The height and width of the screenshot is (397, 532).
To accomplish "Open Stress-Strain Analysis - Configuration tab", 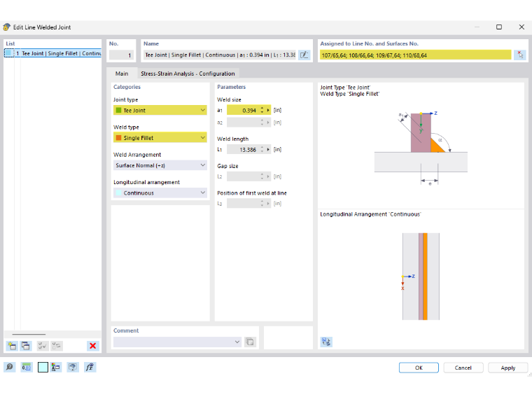I will pos(188,74).
